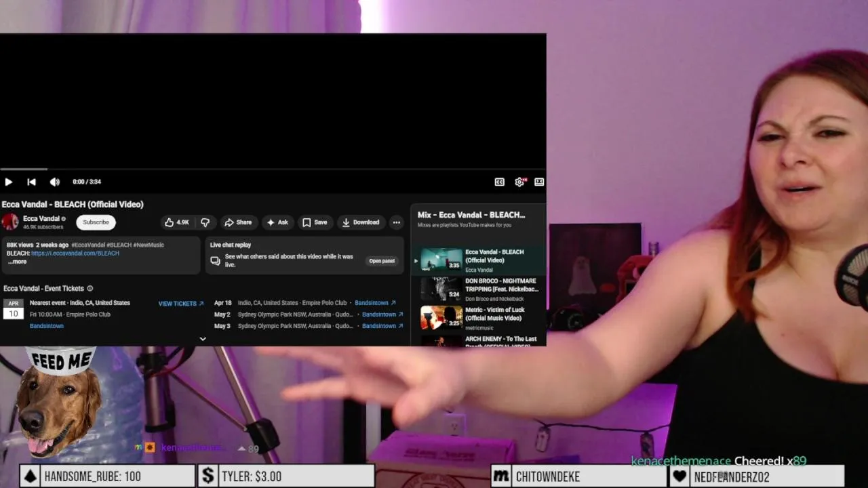The height and width of the screenshot is (488, 868).
Task: Open VIEW TICKETS link
Action: tap(181, 304)
